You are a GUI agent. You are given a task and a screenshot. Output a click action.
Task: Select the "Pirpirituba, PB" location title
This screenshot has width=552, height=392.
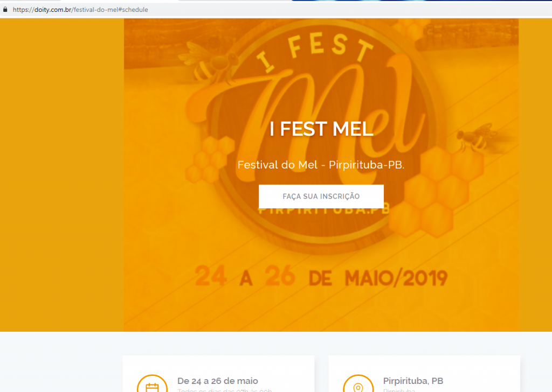click(413, 381)
